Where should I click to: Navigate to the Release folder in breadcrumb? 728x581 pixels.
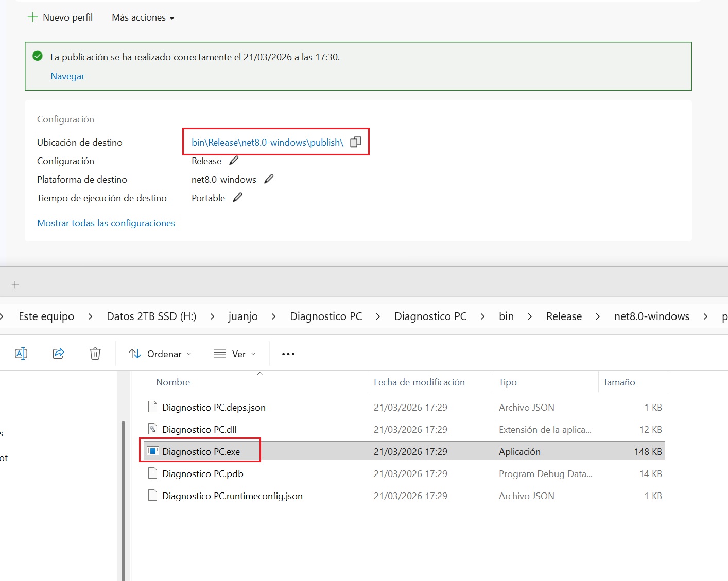[564, 316]
